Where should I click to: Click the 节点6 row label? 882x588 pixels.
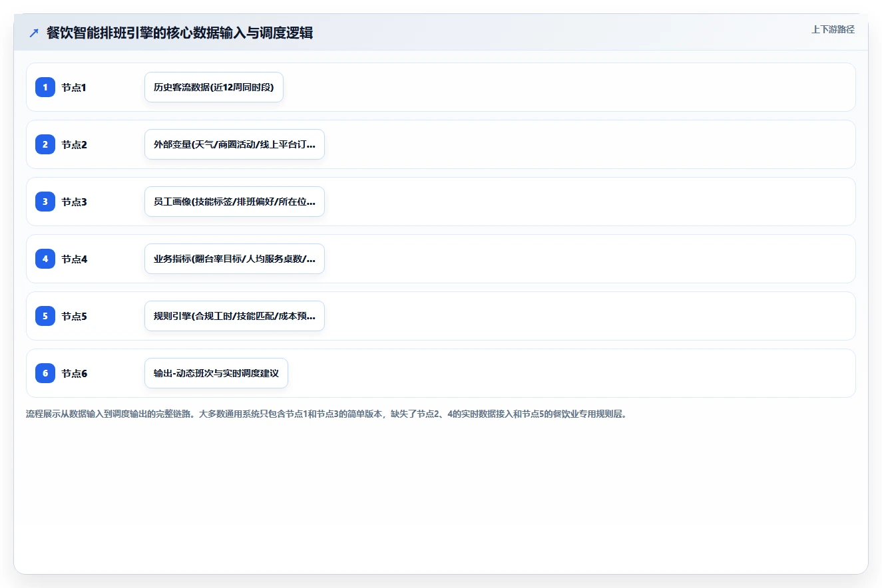coord(74,373)
